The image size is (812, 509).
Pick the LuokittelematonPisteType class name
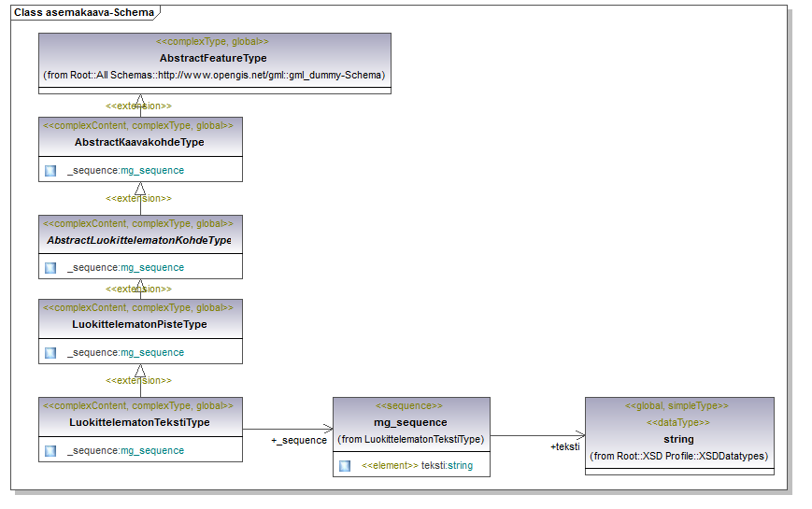139,324
